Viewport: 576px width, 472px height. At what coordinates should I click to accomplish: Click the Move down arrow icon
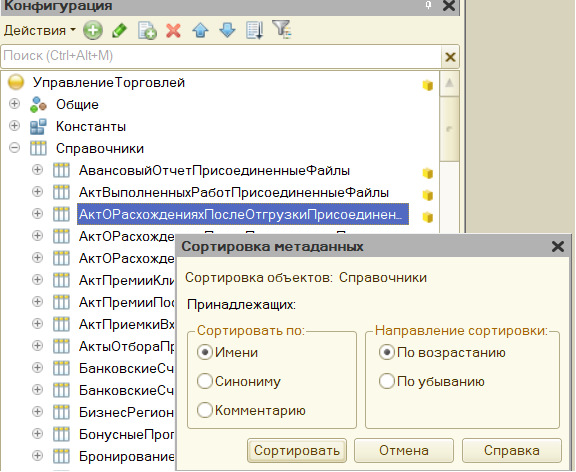[x=227, y=30]
